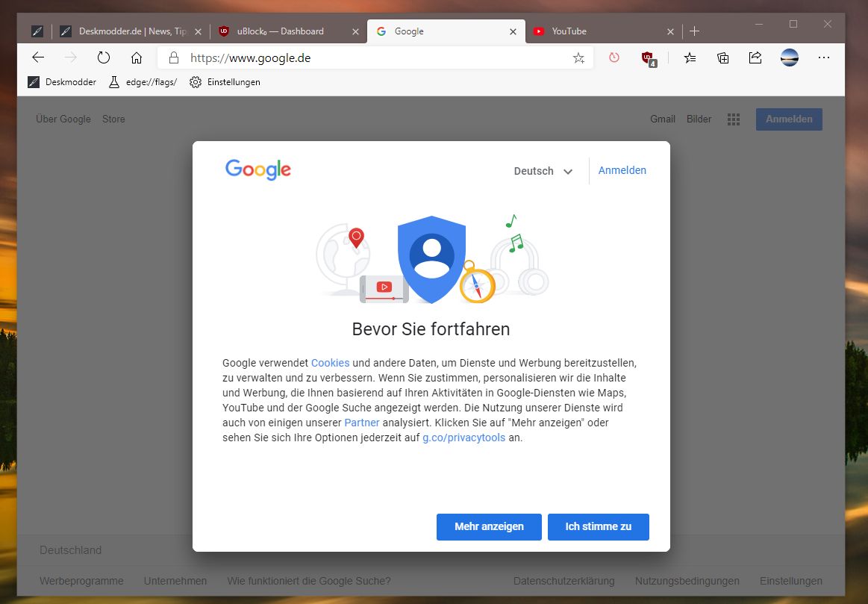Open the Favorites list toolbar icon
Screen dimensions: 868x604
pyautogui.click(x=690, y=57)
